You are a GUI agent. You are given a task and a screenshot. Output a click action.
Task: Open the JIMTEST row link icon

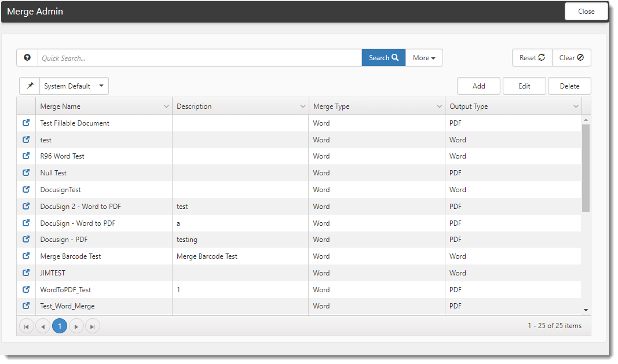[x=26, y=273]
